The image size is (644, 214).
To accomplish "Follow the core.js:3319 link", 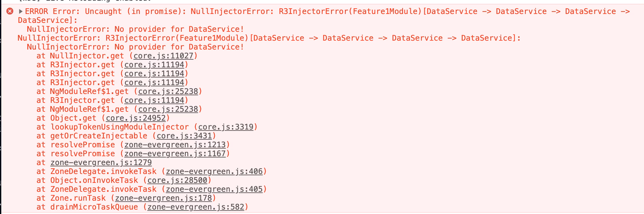I will 226,127.
